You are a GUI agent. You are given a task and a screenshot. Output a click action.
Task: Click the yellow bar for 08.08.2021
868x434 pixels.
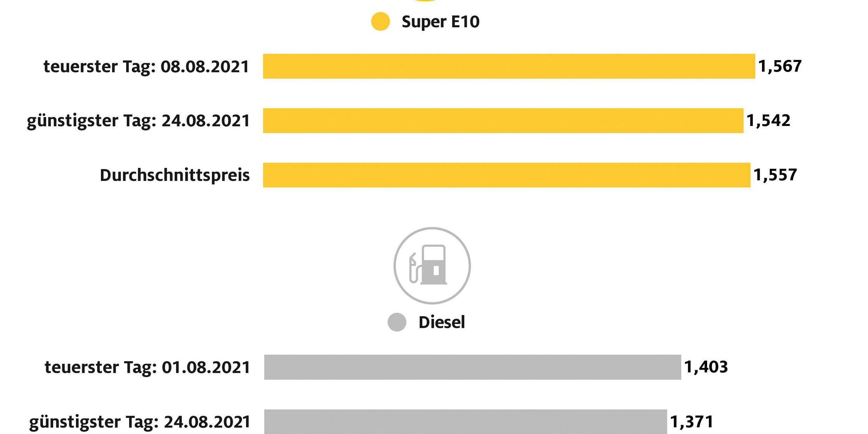coord(509,66)
